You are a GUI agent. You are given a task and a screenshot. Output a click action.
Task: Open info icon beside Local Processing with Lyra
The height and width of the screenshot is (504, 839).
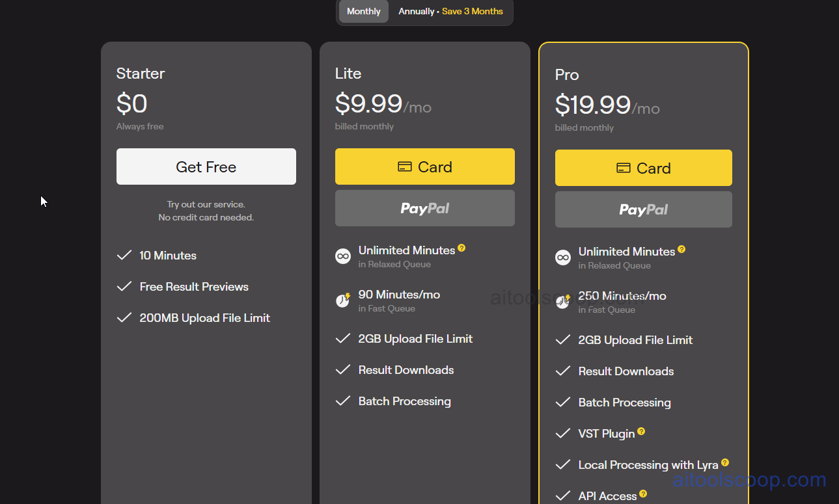click(x=725, y=462)
